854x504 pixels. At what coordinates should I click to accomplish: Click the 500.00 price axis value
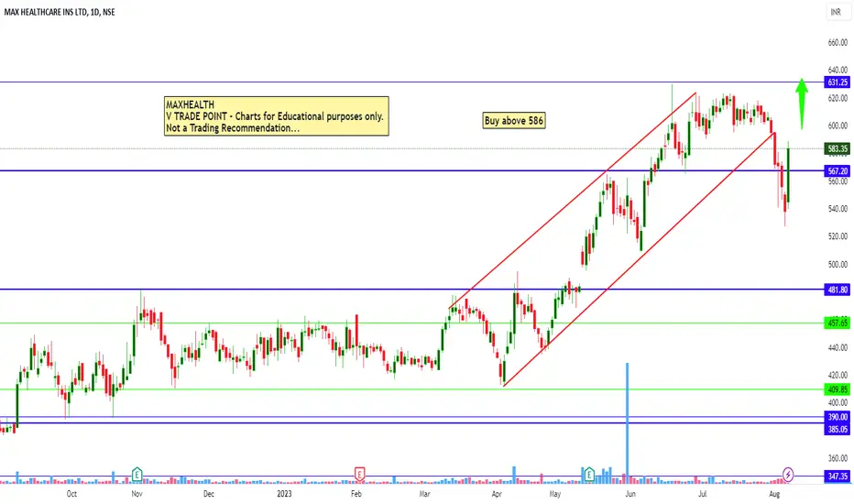click(x=838, y=264)
